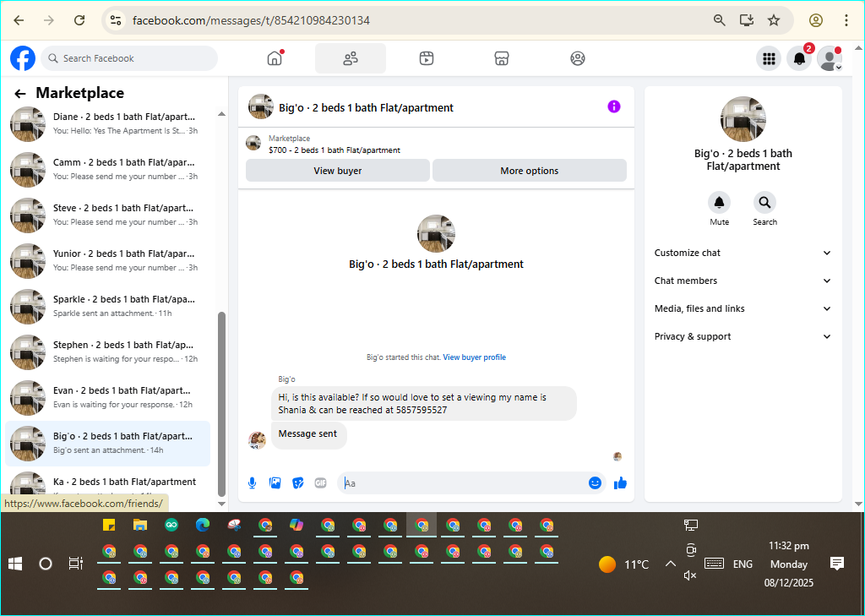The width and height of the screenshot is (865, 616).
Task: Open Microsoft Edge from the taskbar
Action: pos(203,525)
